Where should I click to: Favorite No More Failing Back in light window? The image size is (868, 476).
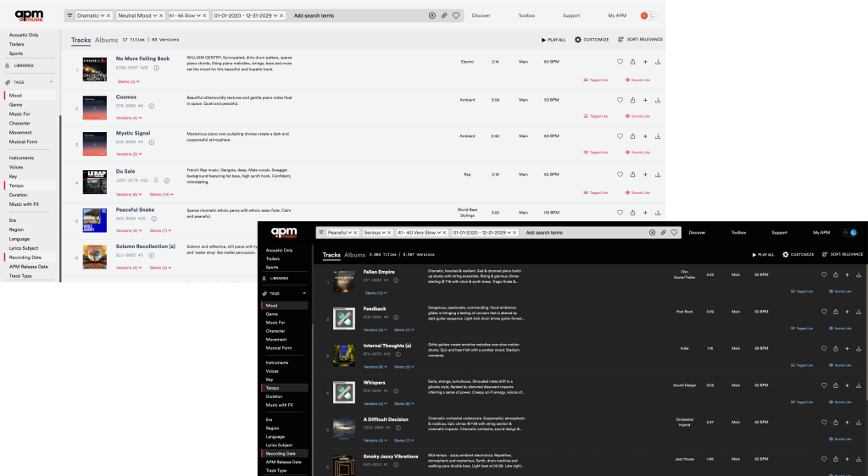pyautogui.click(x=620, y=62)
